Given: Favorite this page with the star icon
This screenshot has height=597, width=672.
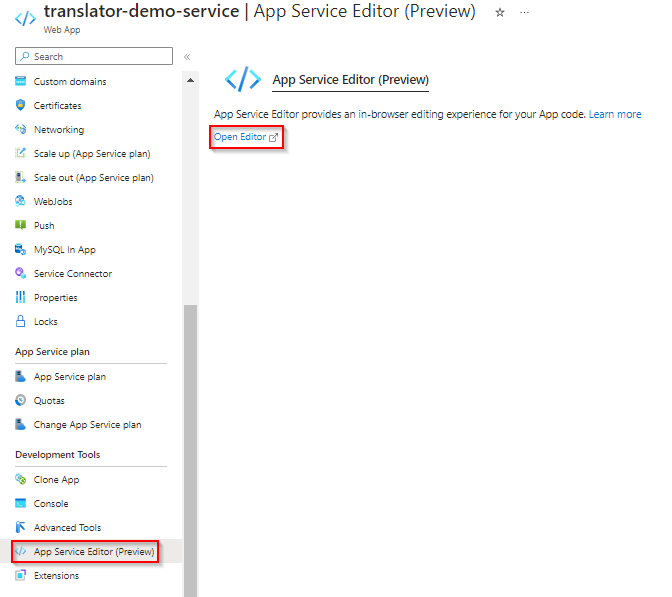Looking at the screenshot, I should tap(500, 12).
